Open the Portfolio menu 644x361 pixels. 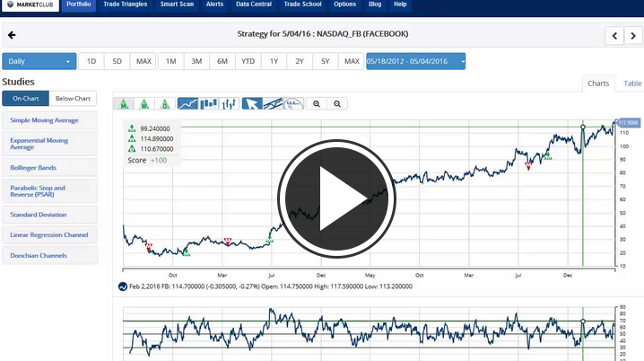[80, 4]
